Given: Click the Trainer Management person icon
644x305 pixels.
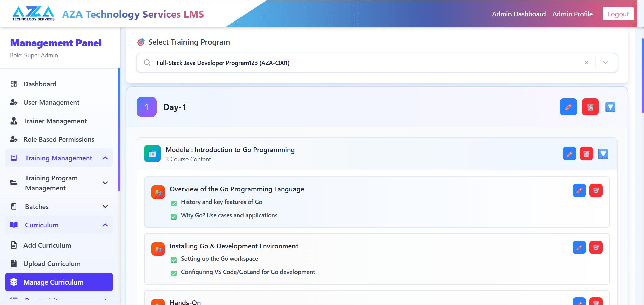Looking at the screenshot, I should (14, 121).
